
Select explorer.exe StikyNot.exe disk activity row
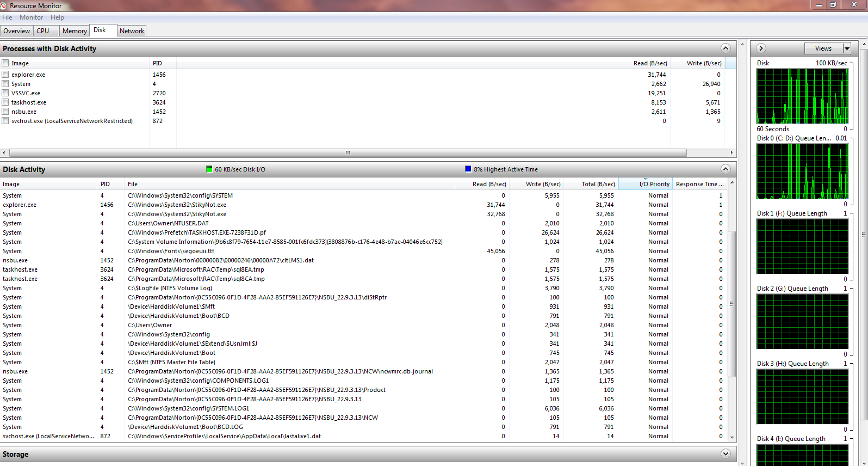[x=363, y=205]
